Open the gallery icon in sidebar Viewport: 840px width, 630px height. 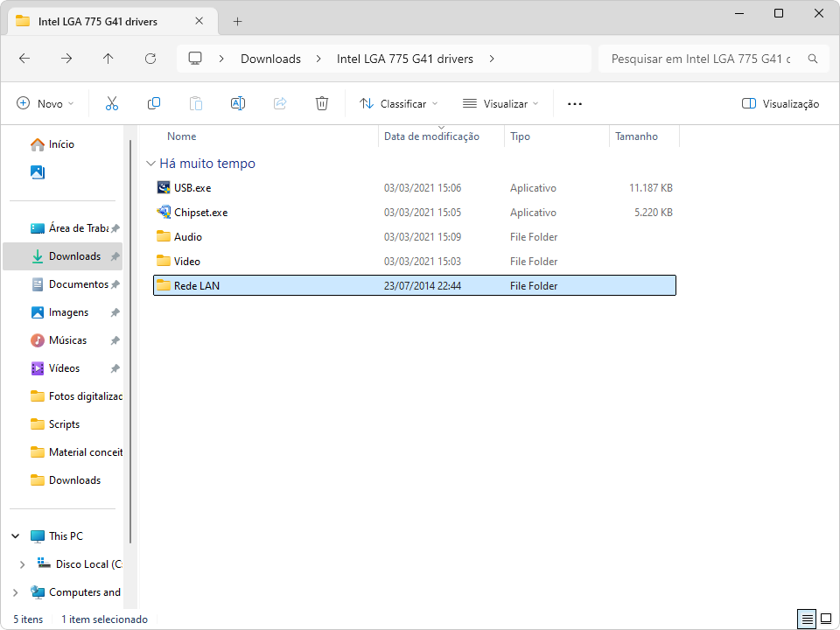(38, 172)
